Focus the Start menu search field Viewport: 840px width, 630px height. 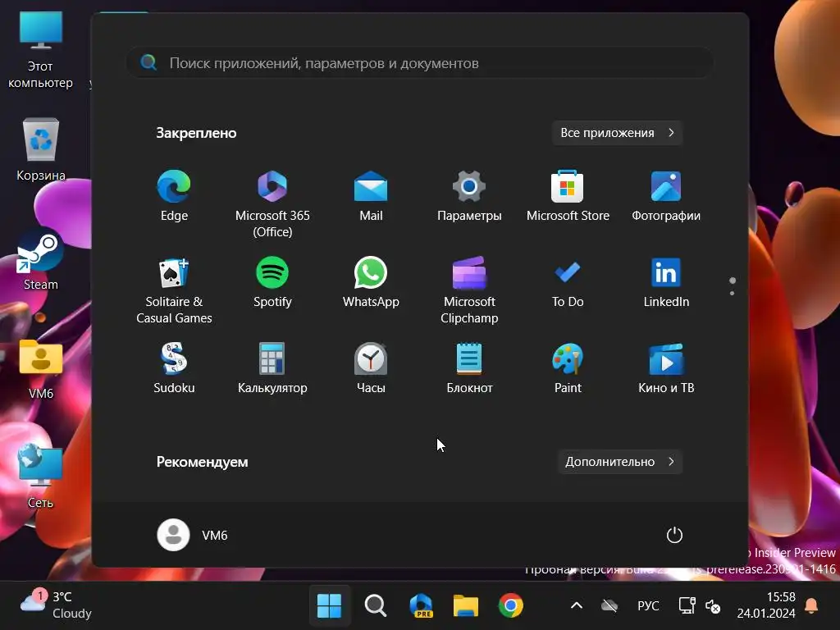419,63
